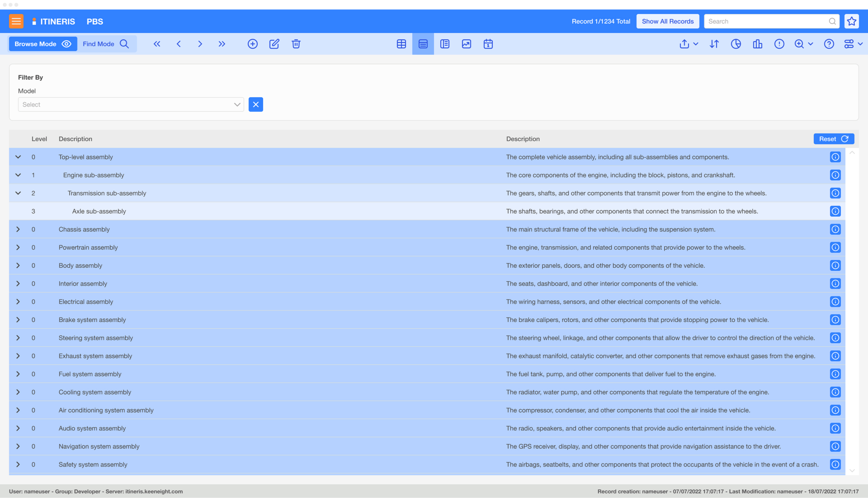Edit the current record with pencil icon

[274, 44]
